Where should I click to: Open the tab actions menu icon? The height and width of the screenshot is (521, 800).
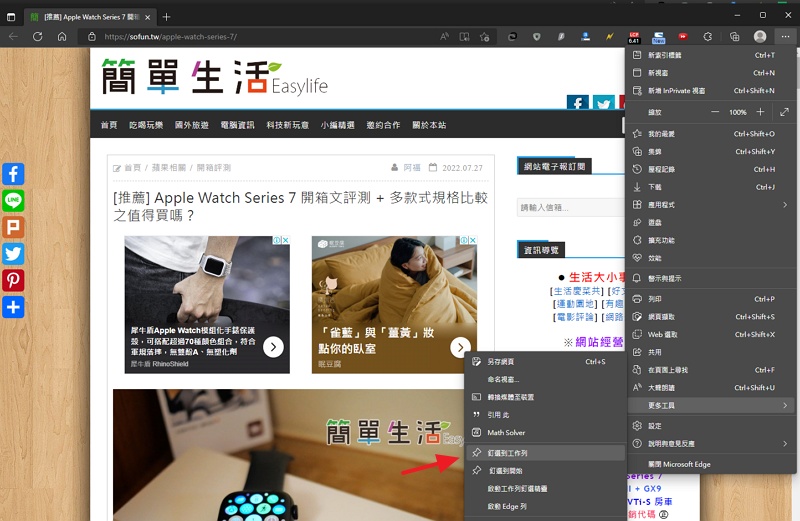coord(11,17)
